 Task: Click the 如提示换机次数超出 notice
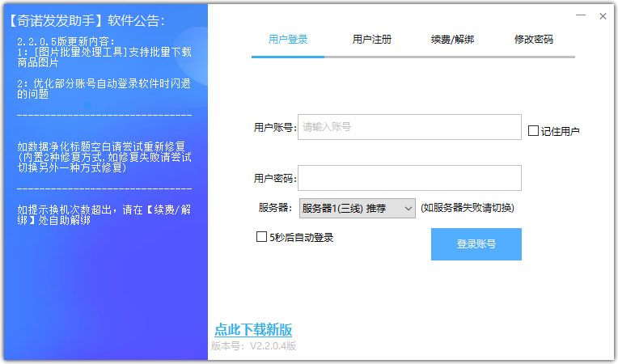point(104,214)
